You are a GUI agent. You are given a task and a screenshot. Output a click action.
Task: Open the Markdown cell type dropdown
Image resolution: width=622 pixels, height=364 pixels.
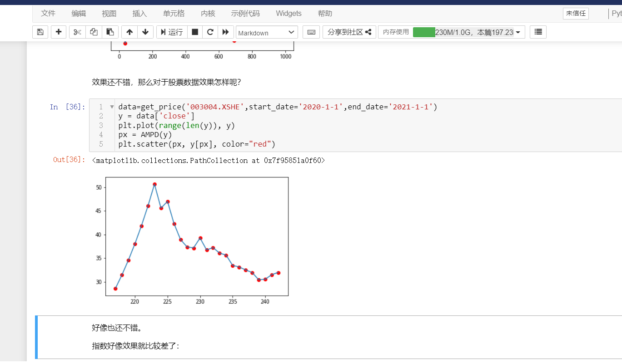(267, 32)
